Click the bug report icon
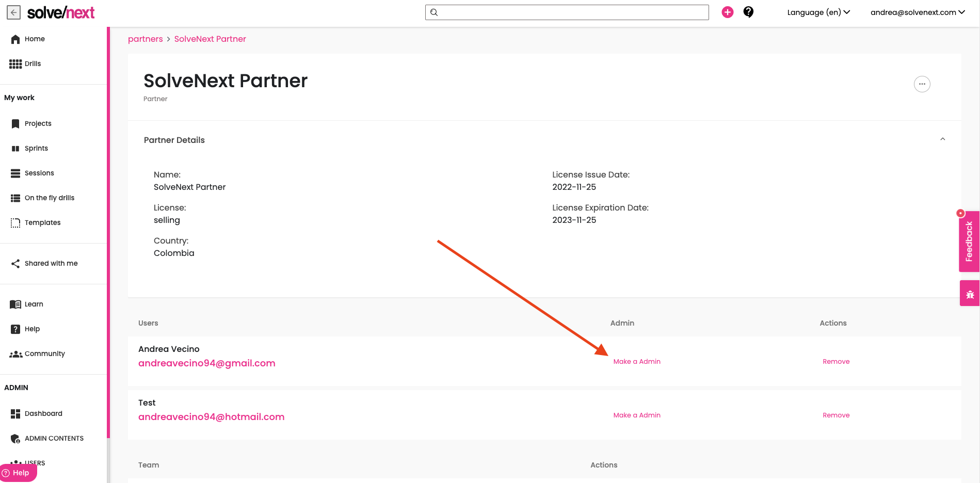980x483 pixels. 970,294
